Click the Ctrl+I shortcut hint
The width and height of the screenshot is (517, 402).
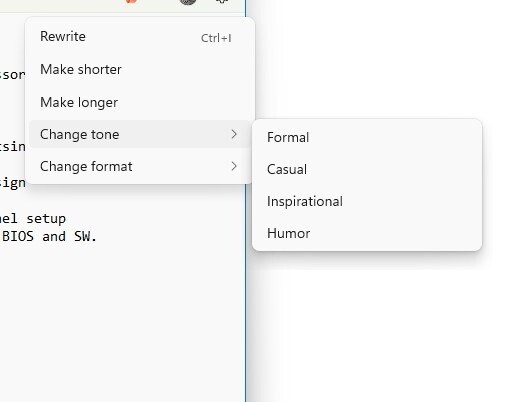pyautogui.click(x=216, y=38)
